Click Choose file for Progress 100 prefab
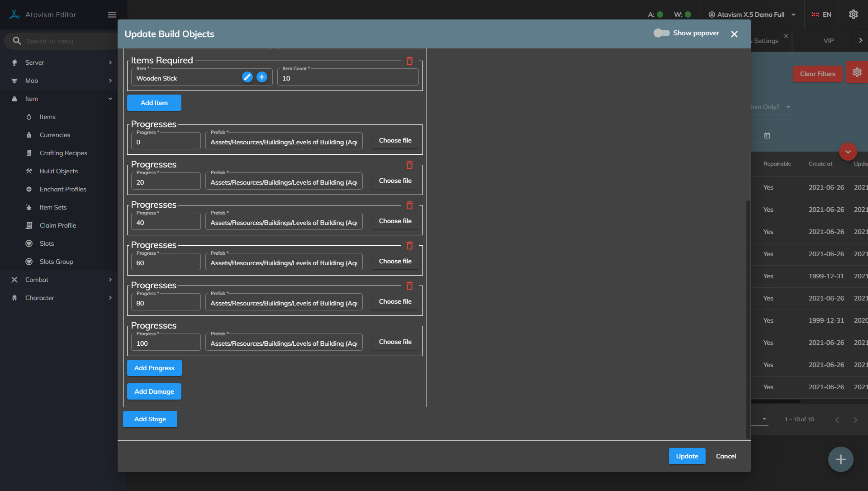The image size is (868, 491). click(395, 342)
